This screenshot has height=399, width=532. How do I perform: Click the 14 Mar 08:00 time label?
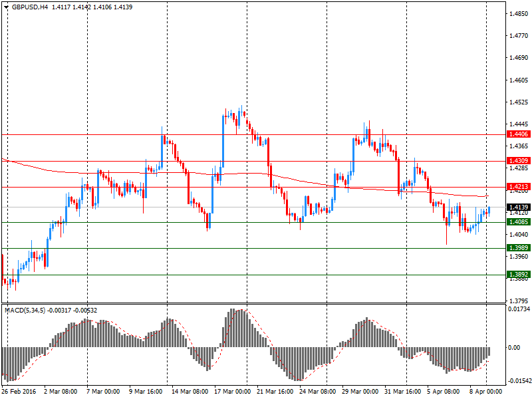[190, 392]
